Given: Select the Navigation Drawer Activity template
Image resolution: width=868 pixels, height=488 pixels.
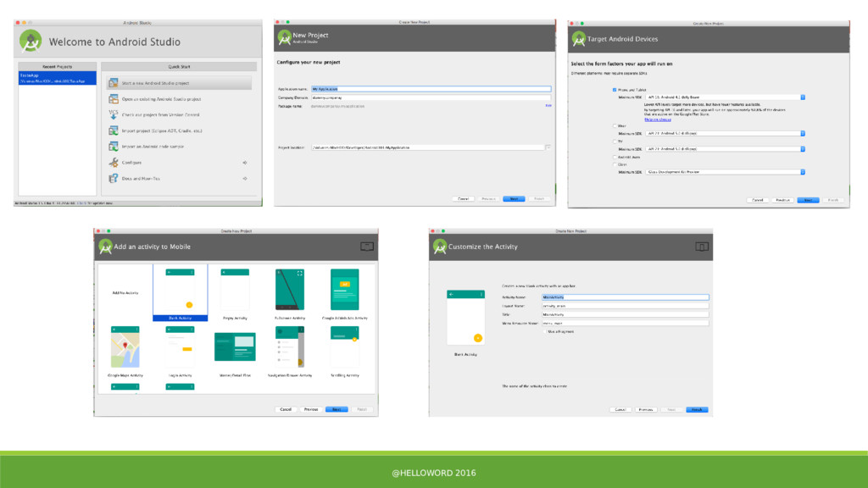Looking at the screenshot, I should [290, 352].
